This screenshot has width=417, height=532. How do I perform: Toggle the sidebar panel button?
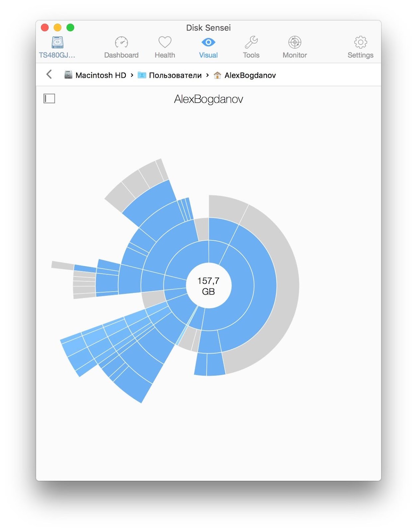click(49, 98)
